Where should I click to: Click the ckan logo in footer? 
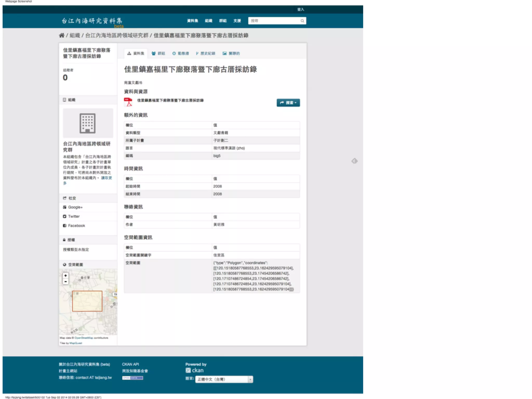coord(195,370)
